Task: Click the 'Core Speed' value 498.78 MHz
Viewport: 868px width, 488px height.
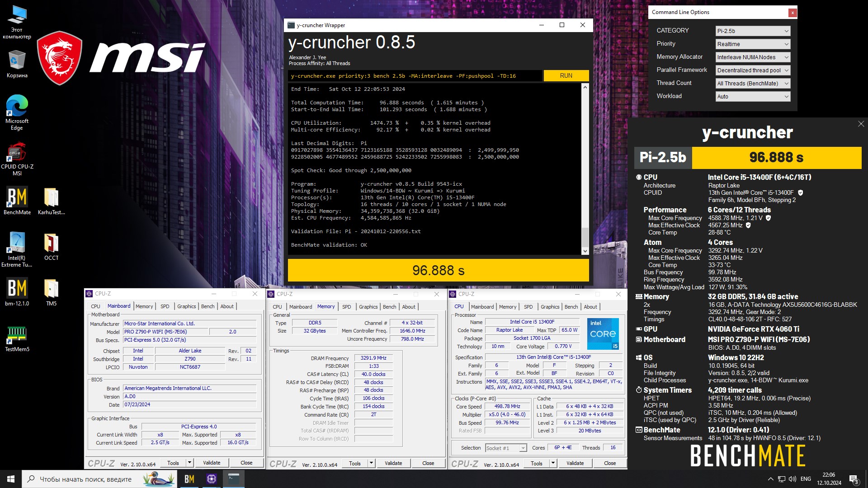Action: (507, 406)
